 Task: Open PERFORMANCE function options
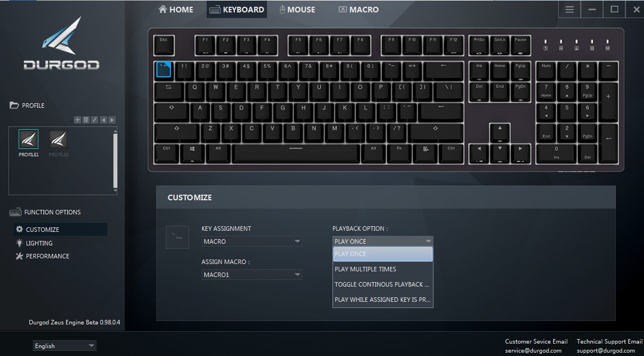(x=42, y=256)
